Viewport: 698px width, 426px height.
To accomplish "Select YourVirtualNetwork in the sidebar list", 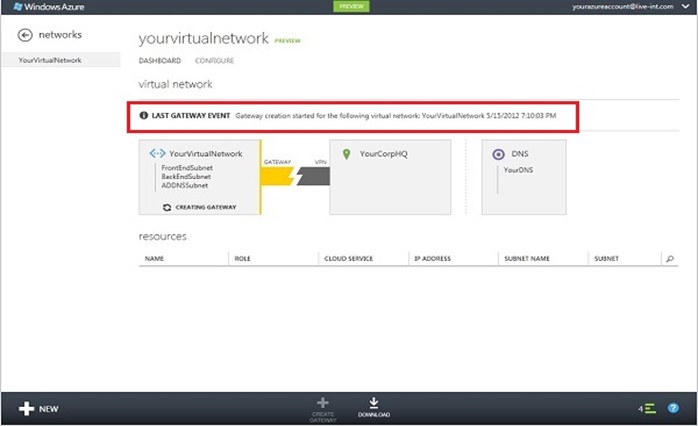I will point(61,60).
